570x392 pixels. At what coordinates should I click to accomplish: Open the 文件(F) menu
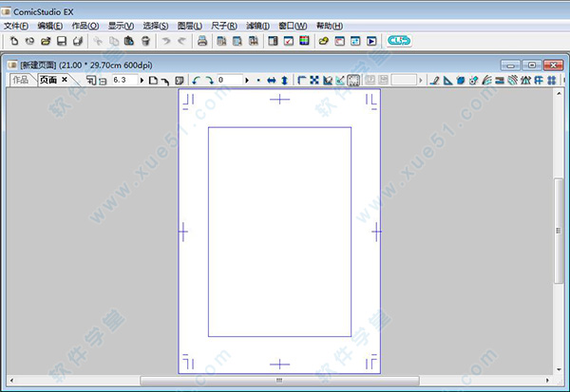pos(18,25)
